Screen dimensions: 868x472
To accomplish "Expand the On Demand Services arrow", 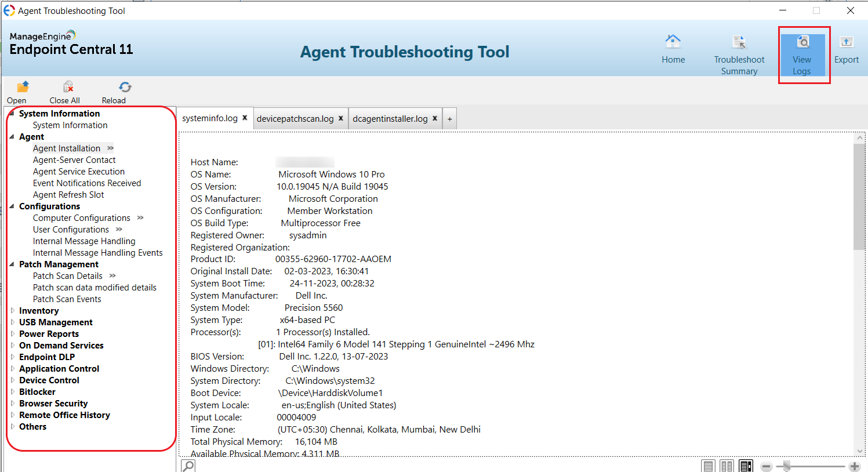I will [x=12, y=346].
